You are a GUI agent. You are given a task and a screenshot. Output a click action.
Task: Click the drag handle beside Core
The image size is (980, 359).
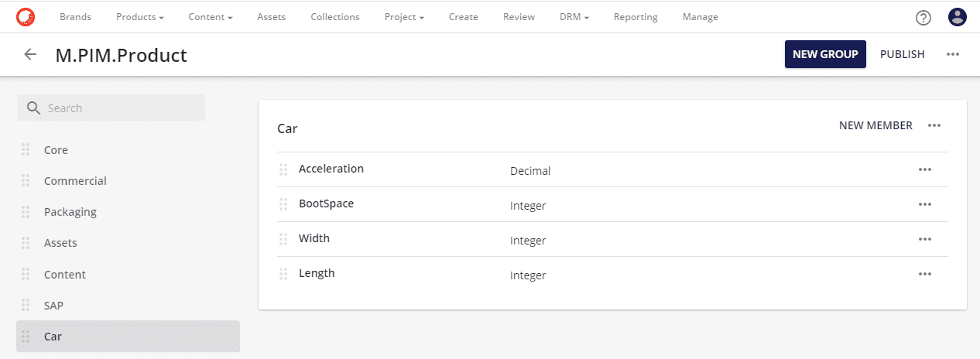pos(26,150)
